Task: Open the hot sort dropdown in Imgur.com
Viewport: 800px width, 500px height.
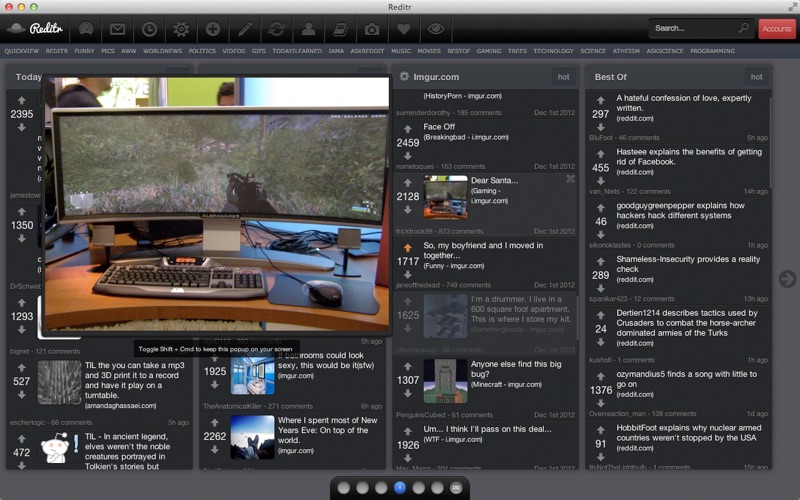Action: tap(563, 77)
